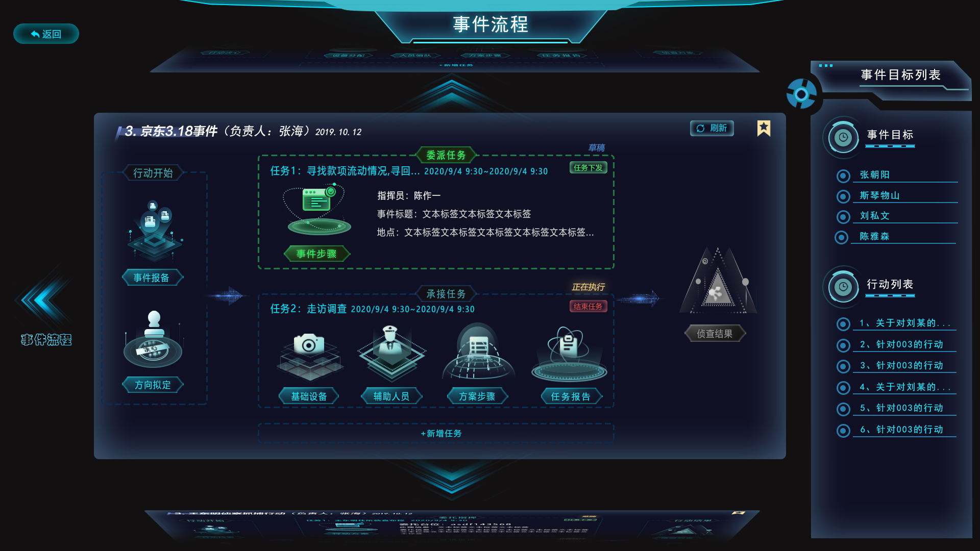The width and height of the screenshot is (980, 551).
Task: Select the 委派任务 tab header
Action: tap(446, 155)
